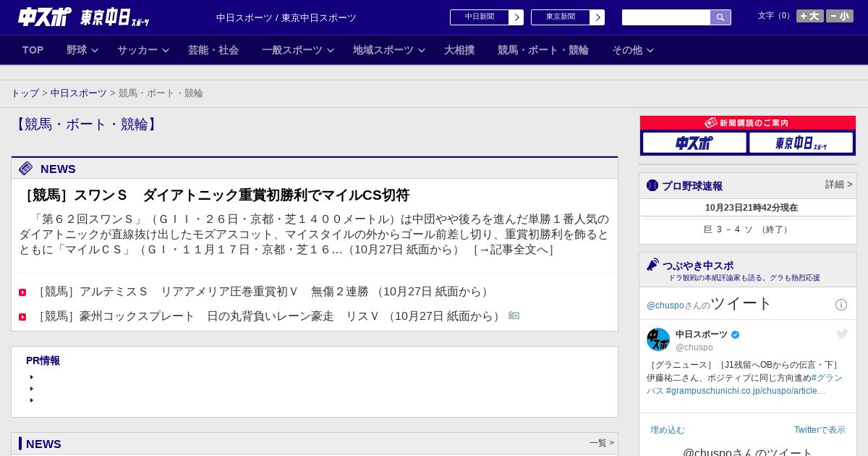Click the 新聞購読のご案内 banner header

(748, 123)
